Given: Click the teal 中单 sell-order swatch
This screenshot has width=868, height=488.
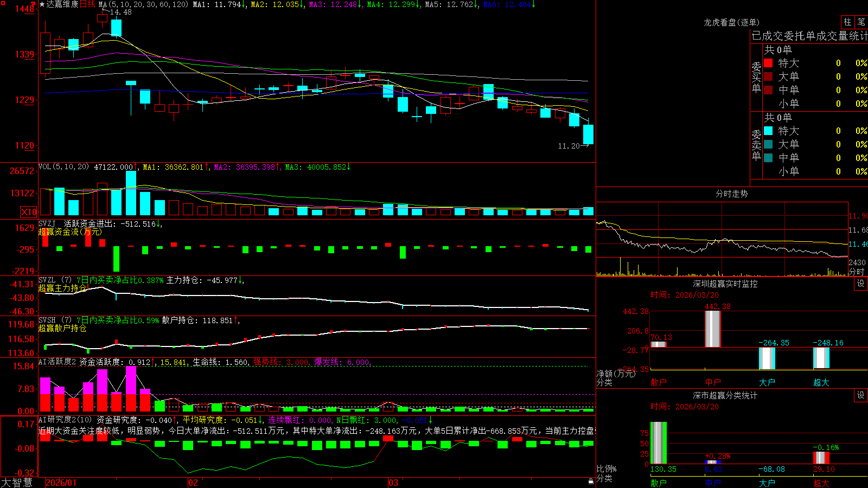Looking at the screenshot, I should (768, 157).
